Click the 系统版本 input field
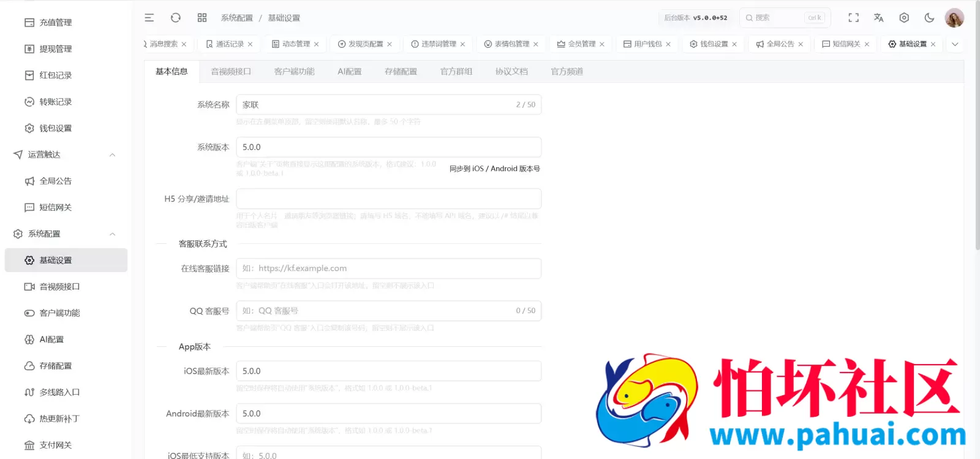 pyautogui.click(x=388, y=147)
